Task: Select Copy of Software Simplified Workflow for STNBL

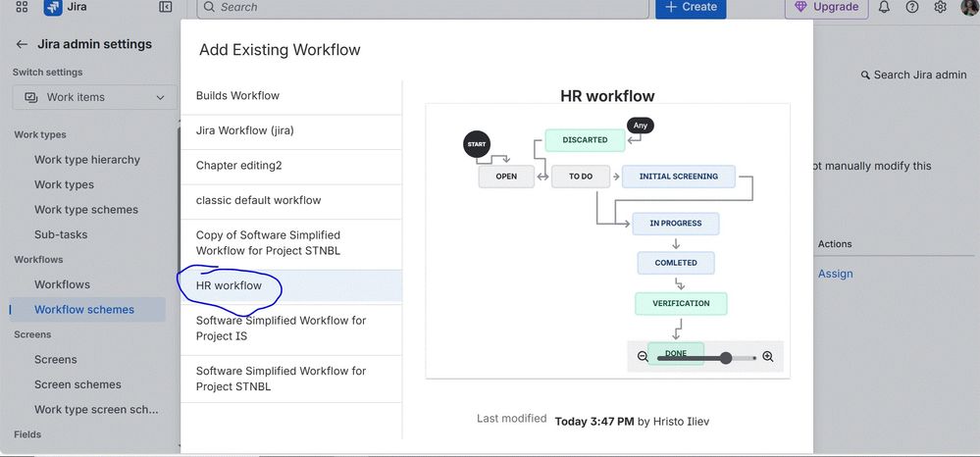Action: tap(291, 243)
